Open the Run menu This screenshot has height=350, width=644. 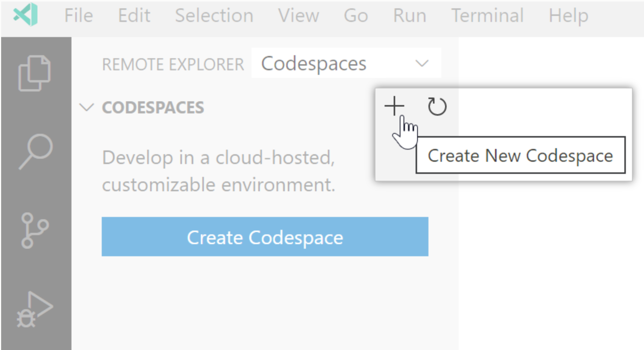pyautogui.click(x=410, y=16)
